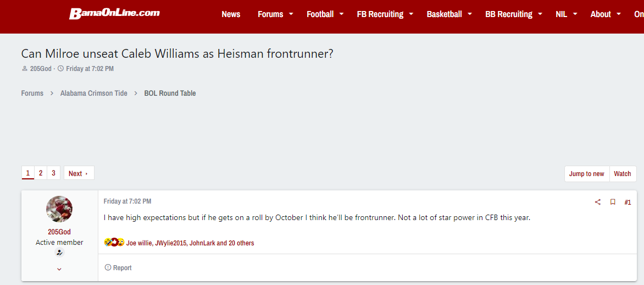Image resolution: width=644 pixels, height=285 pixels.
Task: Bookmark the first post
Action: click(x=613, y=202)
